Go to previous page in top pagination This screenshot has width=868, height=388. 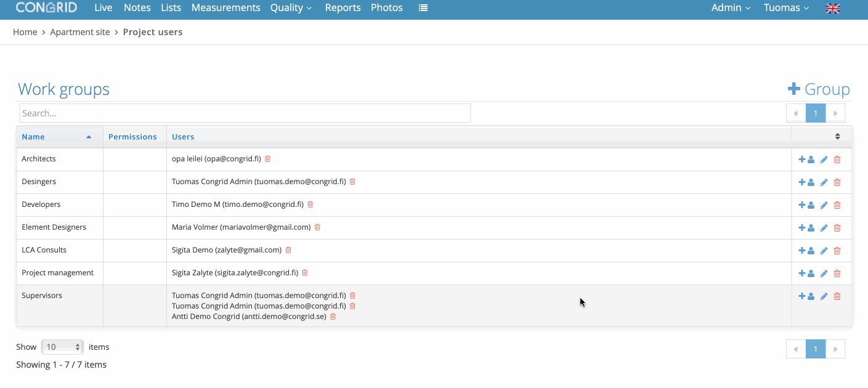tap(796, 113)
